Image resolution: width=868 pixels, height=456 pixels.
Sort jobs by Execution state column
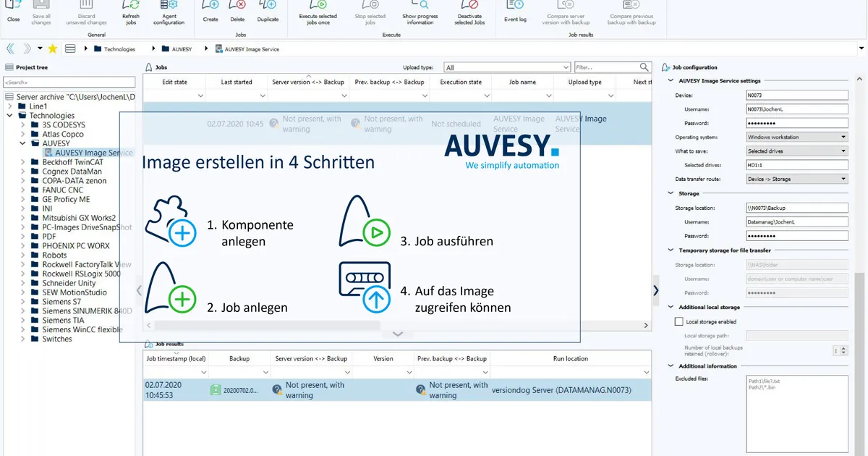click(x=461, y=82)
